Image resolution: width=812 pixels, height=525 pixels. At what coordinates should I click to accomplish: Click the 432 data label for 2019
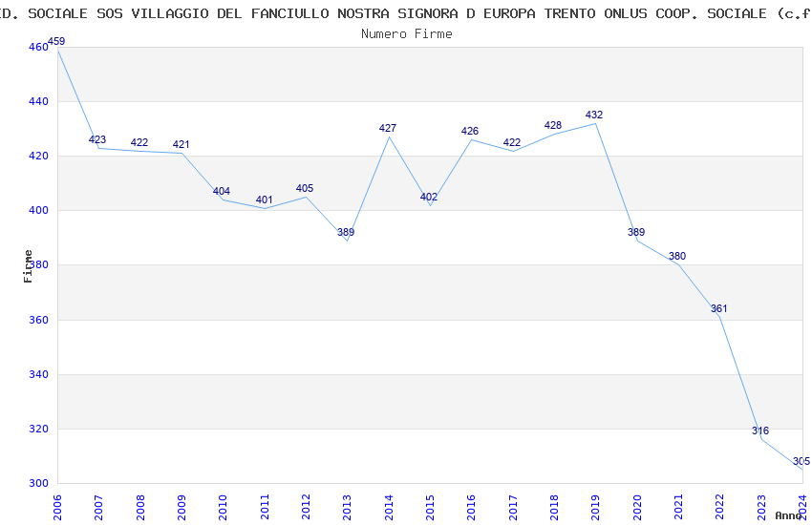click(594, 115)
